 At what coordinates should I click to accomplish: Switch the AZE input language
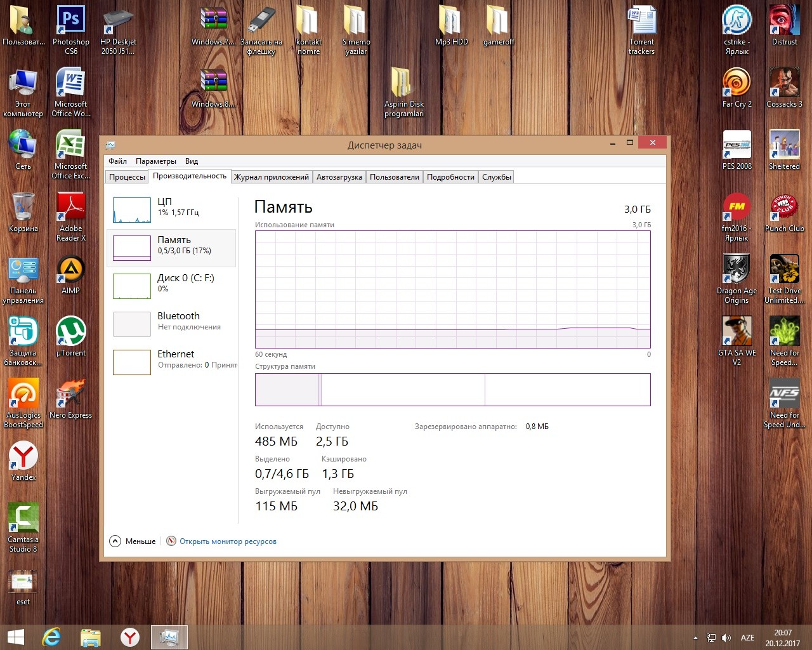[747, 638]
